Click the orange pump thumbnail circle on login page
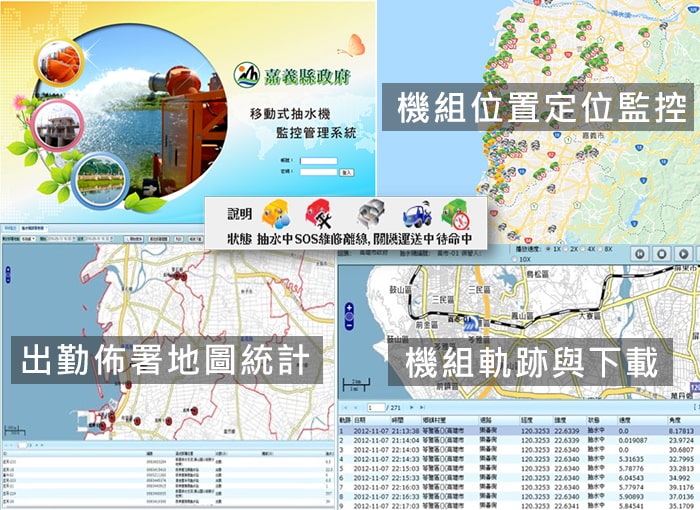Viewport: 700px width, 510px height. click(x=59, y=62)
